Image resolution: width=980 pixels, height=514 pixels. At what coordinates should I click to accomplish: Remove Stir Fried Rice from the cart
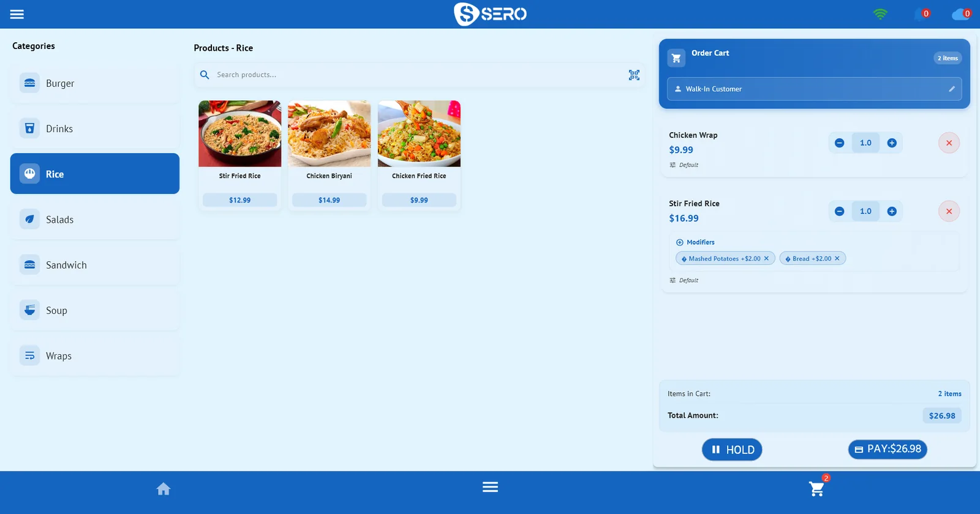[949, 212]
